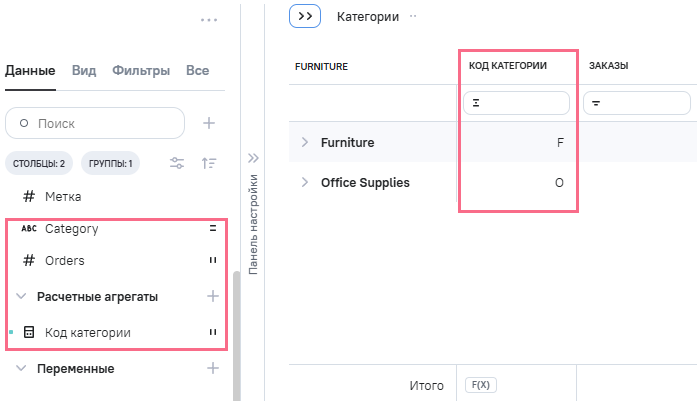Collapse the Расчетные агрегаты section
Viewport: 697px width, 401px height.
click(21, 297)
